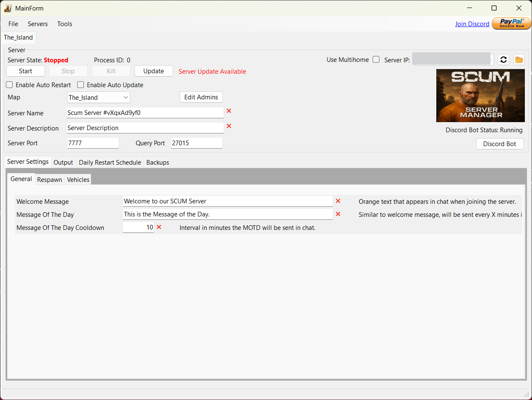
Task: Click the Update button
Action: pyautogui.click(x=154, y=71)
